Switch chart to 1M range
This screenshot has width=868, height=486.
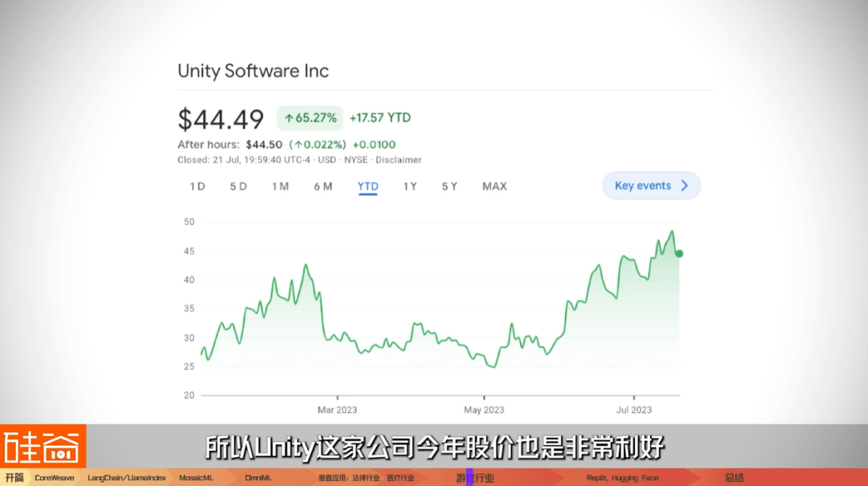pos(280,186)
